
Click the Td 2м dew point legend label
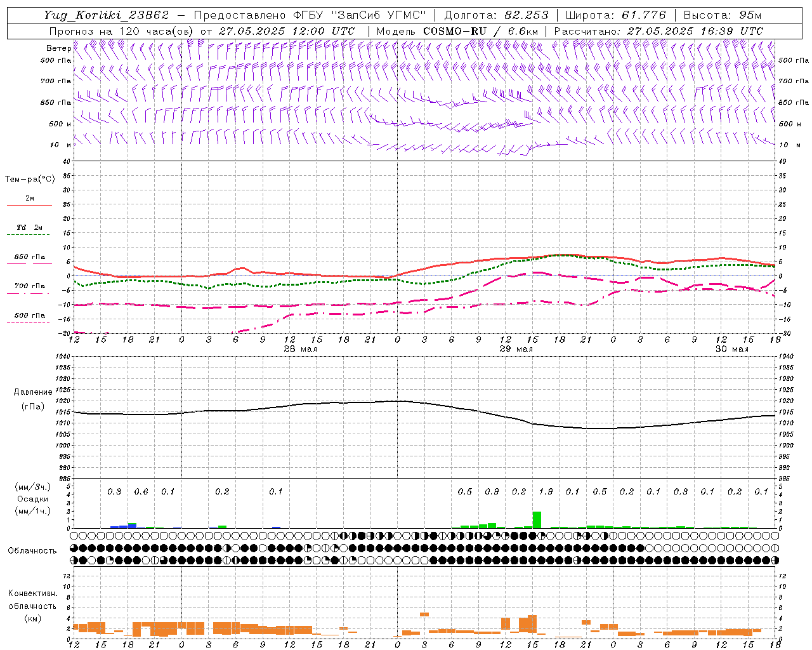point(29,227)
